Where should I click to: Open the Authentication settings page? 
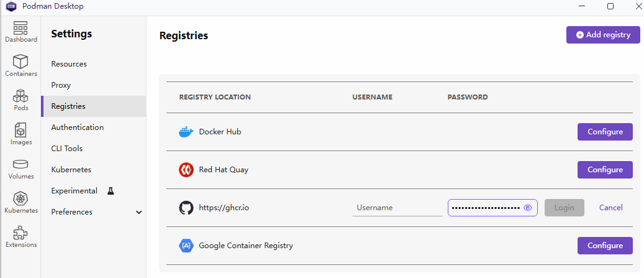click(x=77, y=127)
